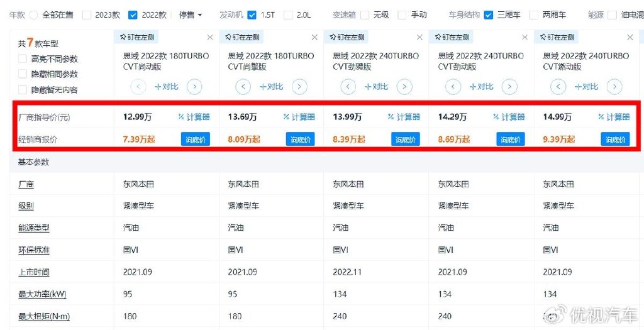Check the 2.0L engine filter
Image resolution: width=644 pixels, height=330 pixels.
[x=288, y=15]
